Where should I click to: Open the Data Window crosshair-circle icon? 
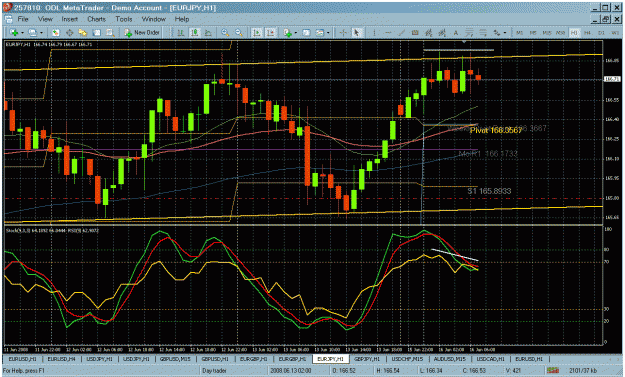(69, 33)
